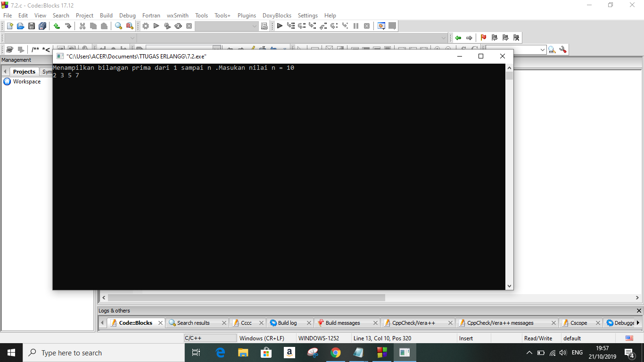Select the Workspace tree item
Screen dimensions: 644x362
click(x=27, y=82)
